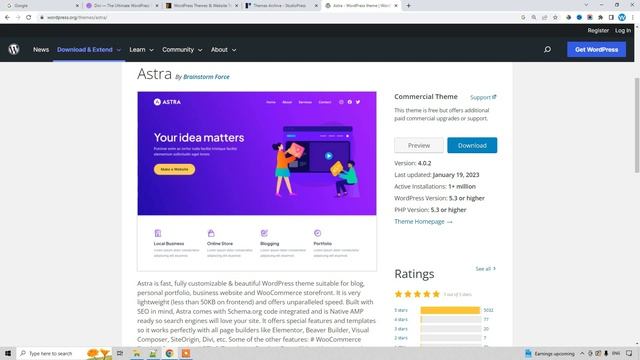Click the microphone tray icon
640x360 pixels.
click(606, 353)
